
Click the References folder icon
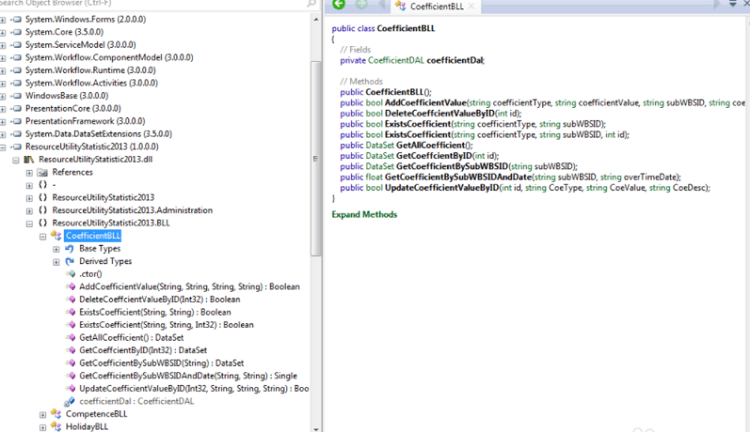[x=42, y=172]
